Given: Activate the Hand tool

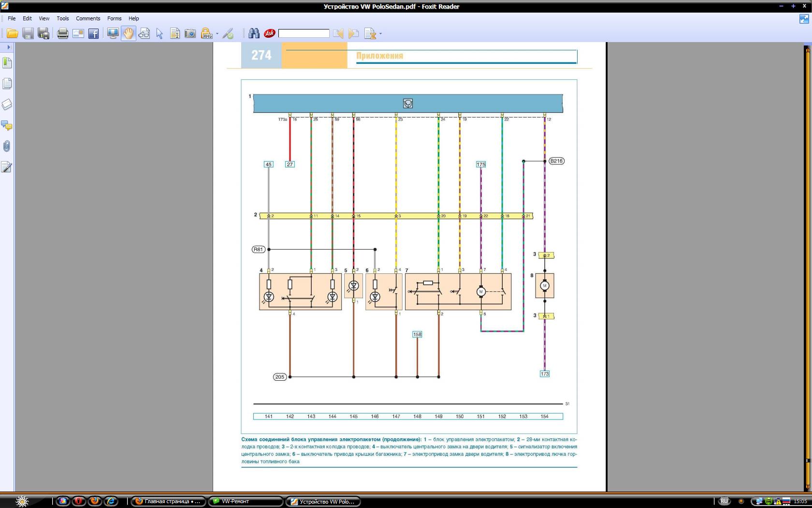Looking at the screenshot, I should [x=128, y=33].
